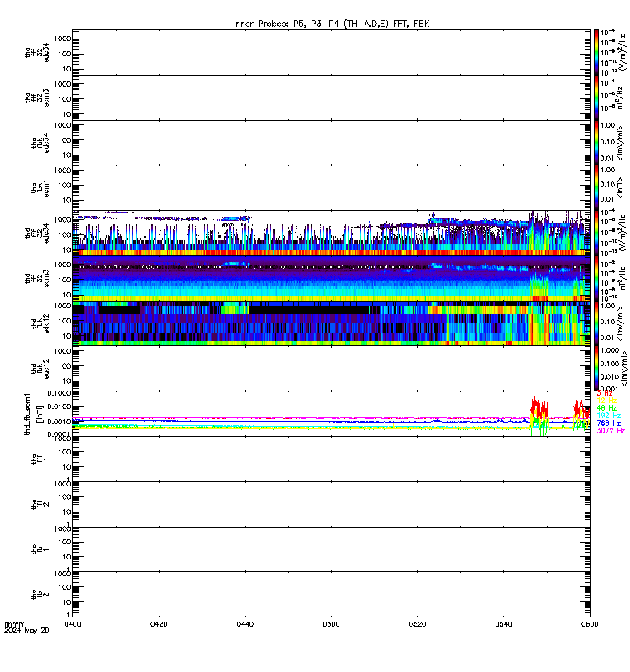
Task: Click the '<|nT|>' colorbar unit beside tha fbk scm1
Action: 620,187
